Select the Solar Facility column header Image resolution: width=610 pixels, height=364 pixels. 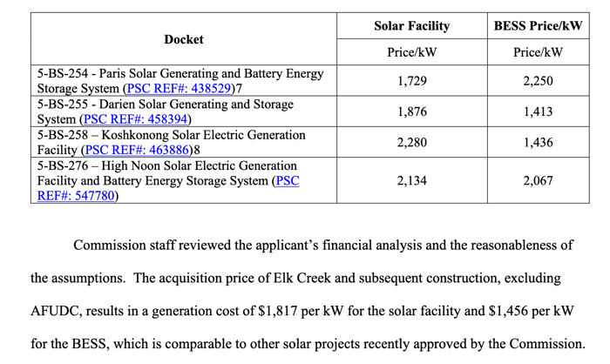tap(411, 26)
